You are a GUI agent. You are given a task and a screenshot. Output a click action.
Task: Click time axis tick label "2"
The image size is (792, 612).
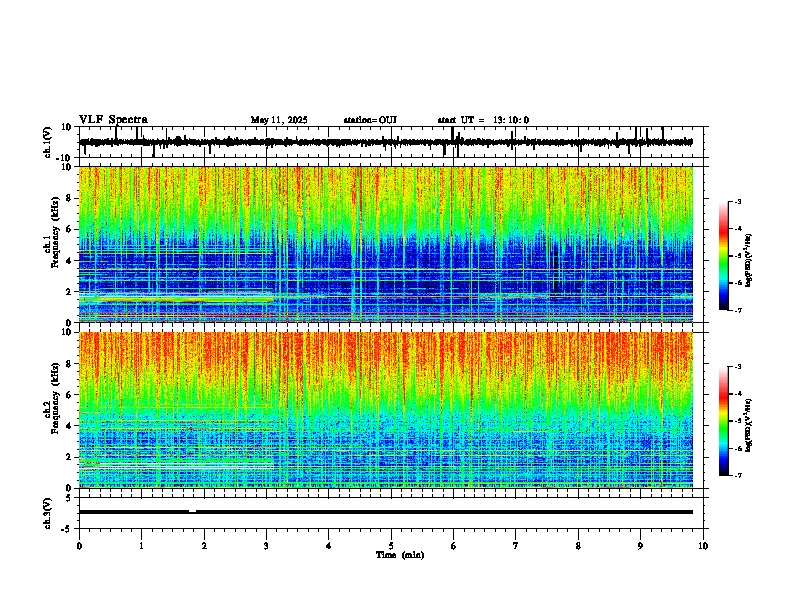coord(204,546)
